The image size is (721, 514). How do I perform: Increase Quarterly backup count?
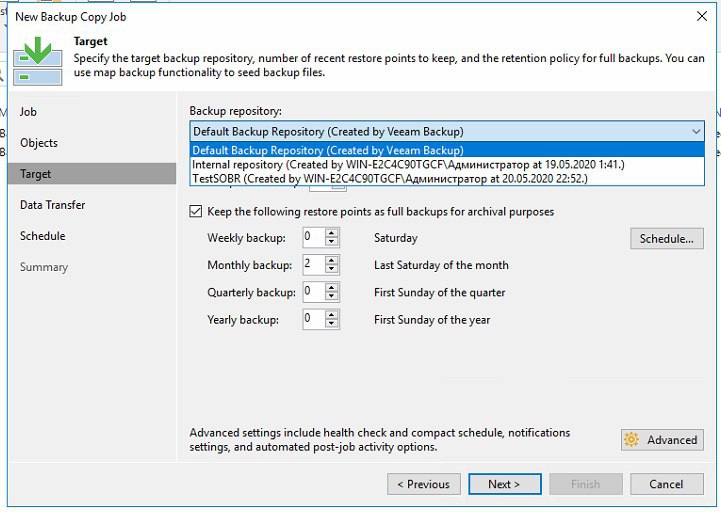(x=332, y=288)
